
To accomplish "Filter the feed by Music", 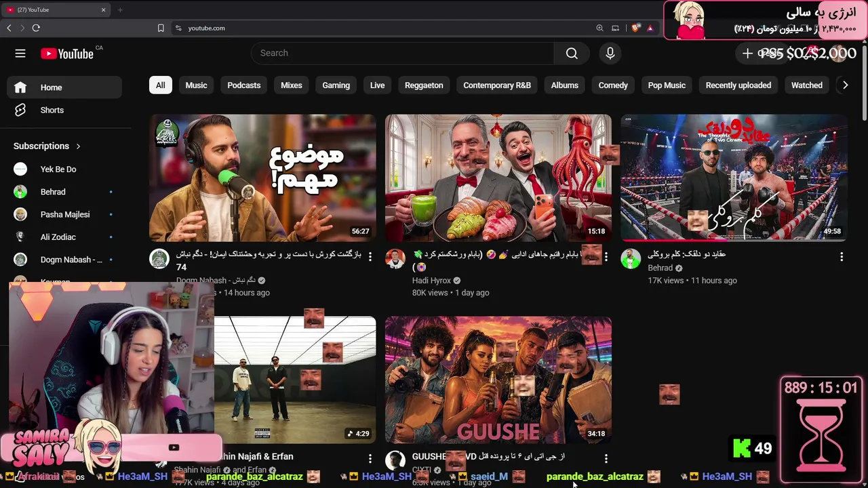I will pyautogui.click(x=196, y=85).
